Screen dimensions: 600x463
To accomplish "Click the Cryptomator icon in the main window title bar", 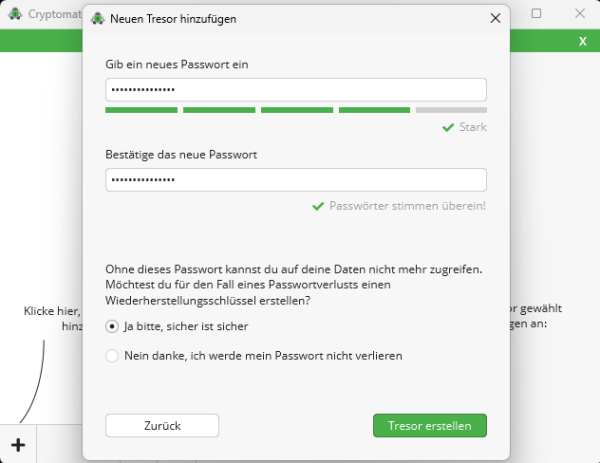I will tap(15, 14).
